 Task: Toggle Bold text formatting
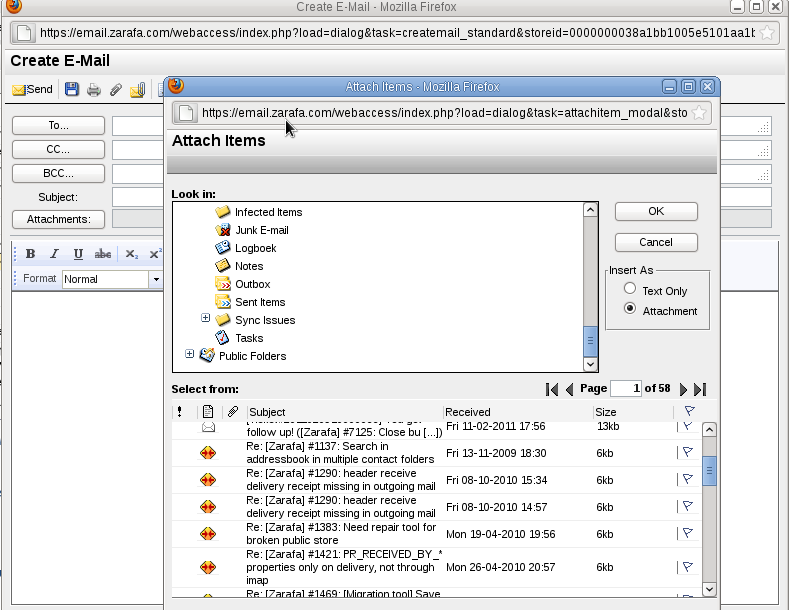click(31, 254)
